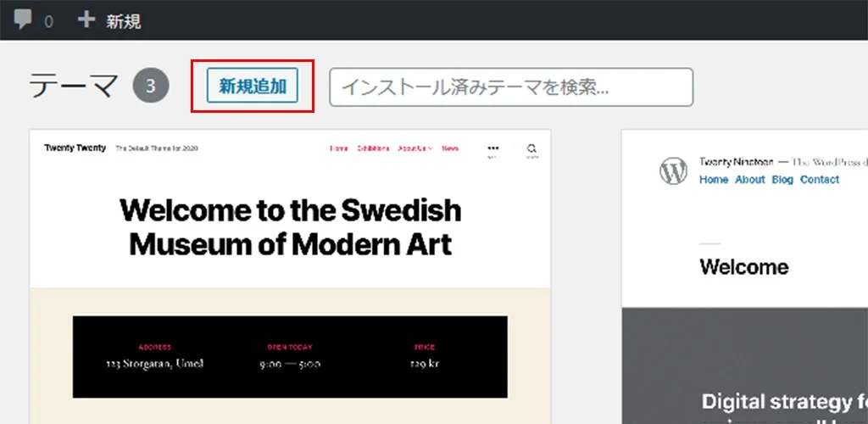868x424 pixels.
Task: Click the theme count badge showing 3
Action: tap(151, 86)
